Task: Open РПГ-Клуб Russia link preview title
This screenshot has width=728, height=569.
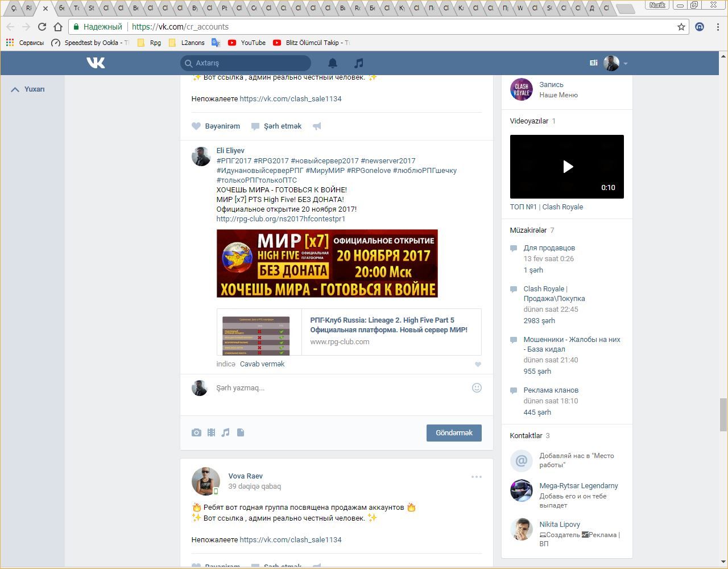Action: point(389,325)
